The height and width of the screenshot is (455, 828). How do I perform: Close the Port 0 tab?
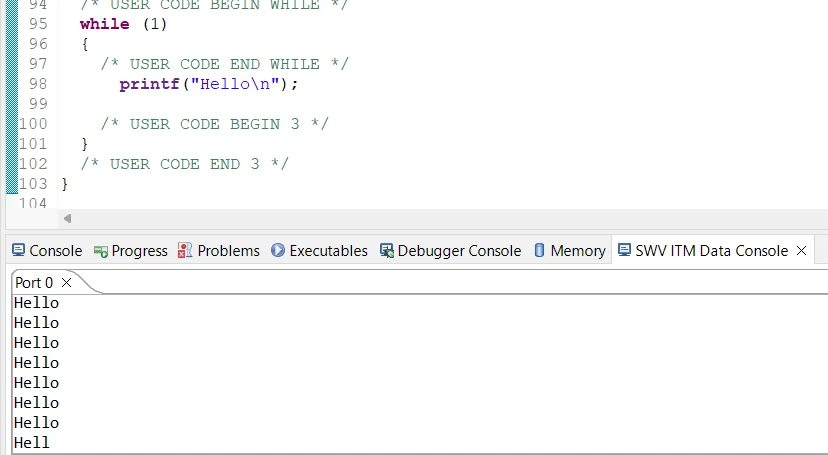point(67,283)
